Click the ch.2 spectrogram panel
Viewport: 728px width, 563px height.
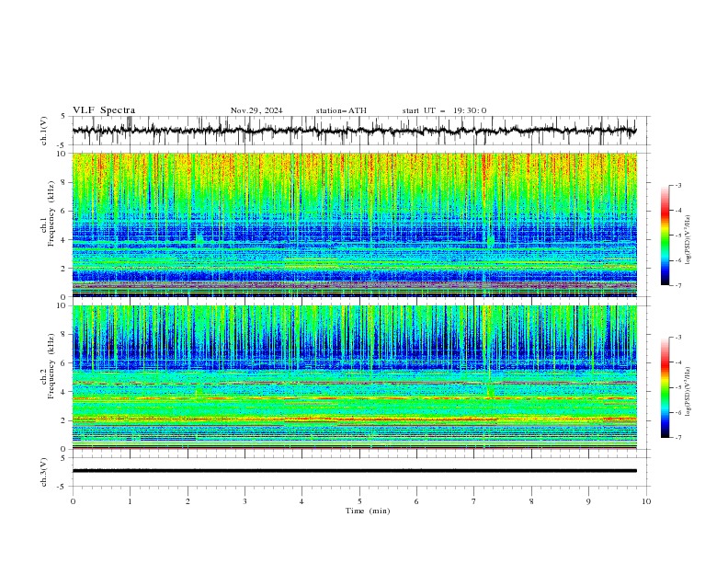[355, 377]
